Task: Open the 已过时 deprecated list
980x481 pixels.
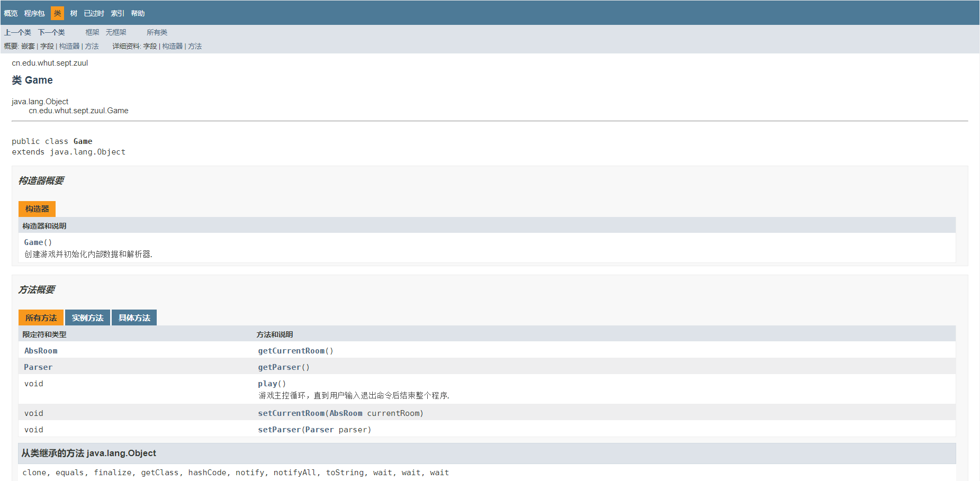Action: point(94,13)
